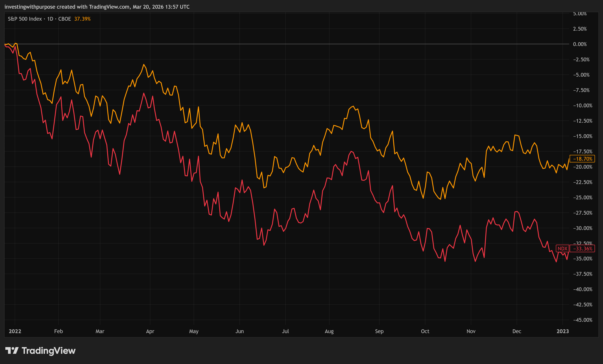The width and height of the screenshot is (603, 364).
Task: Click the investingwithpurpose attribution header text
Action: [97, 7]
